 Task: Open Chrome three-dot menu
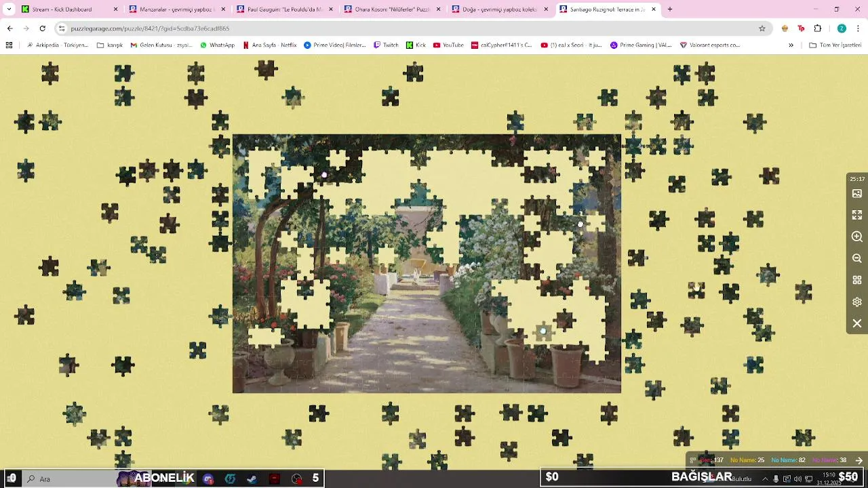point(859,28)
